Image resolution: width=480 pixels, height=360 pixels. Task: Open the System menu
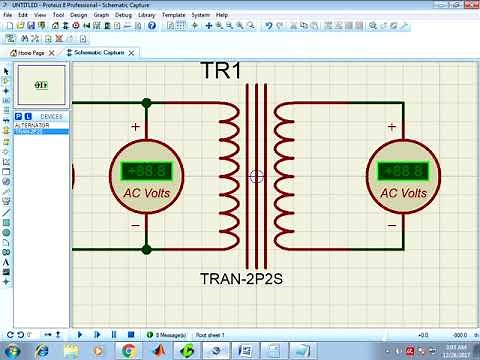pyautogui.click(x=201, y=15)
